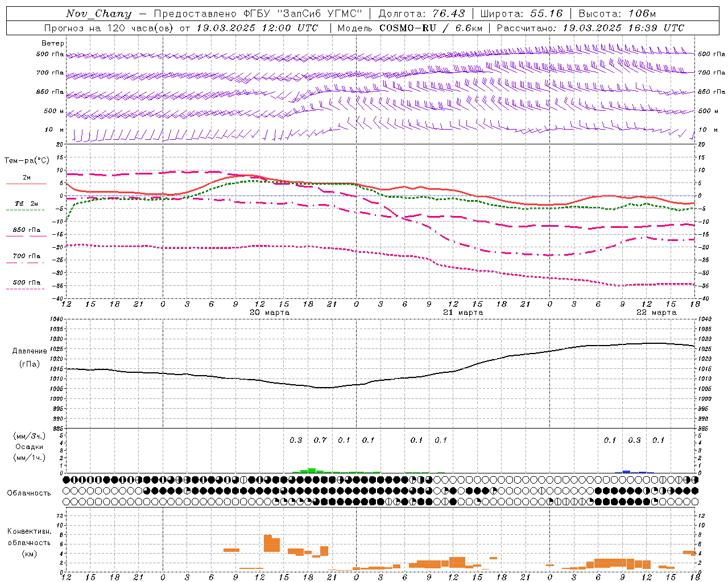
Task: Click the 'Тем-ра(°C)' temperature axis label
Action: pyautogui.click(x=27, y=160)
